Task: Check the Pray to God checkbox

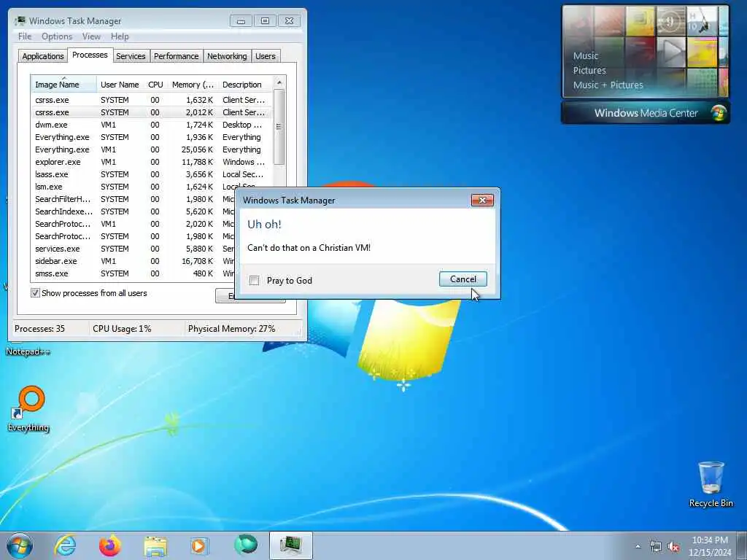Action: (255, 281)
